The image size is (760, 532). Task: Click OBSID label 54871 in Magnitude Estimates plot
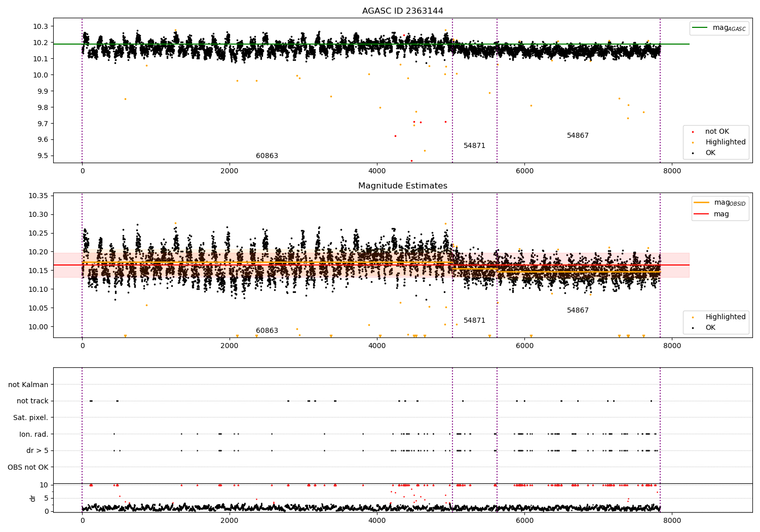(x=474, y=320)
